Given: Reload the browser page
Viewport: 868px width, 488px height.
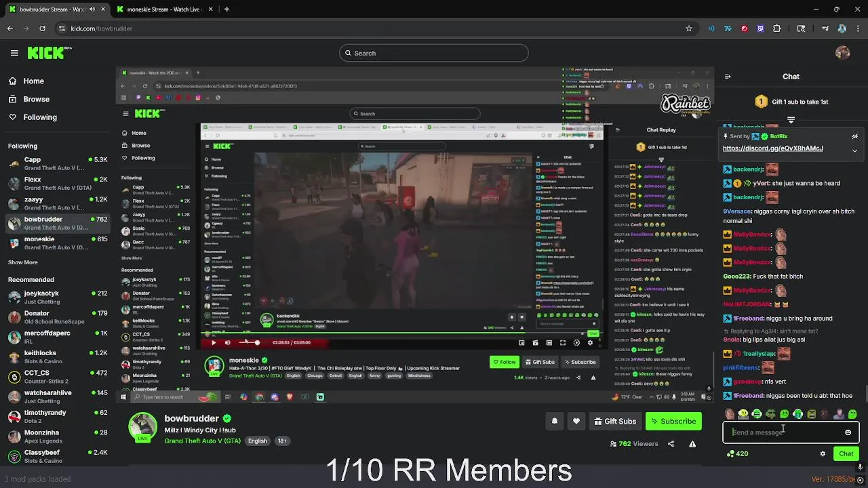Looking at the screenshot, I should point(42,28).
